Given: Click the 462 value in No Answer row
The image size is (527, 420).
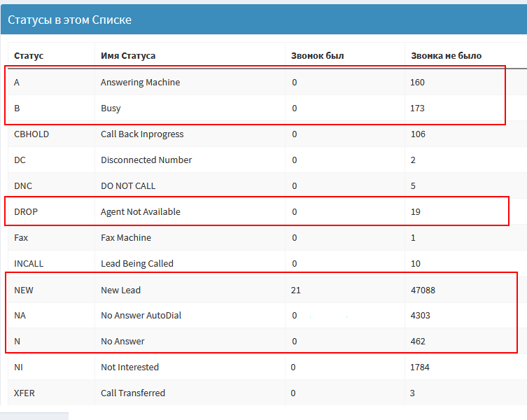Looking at the screenshot, I should point(418,342).
